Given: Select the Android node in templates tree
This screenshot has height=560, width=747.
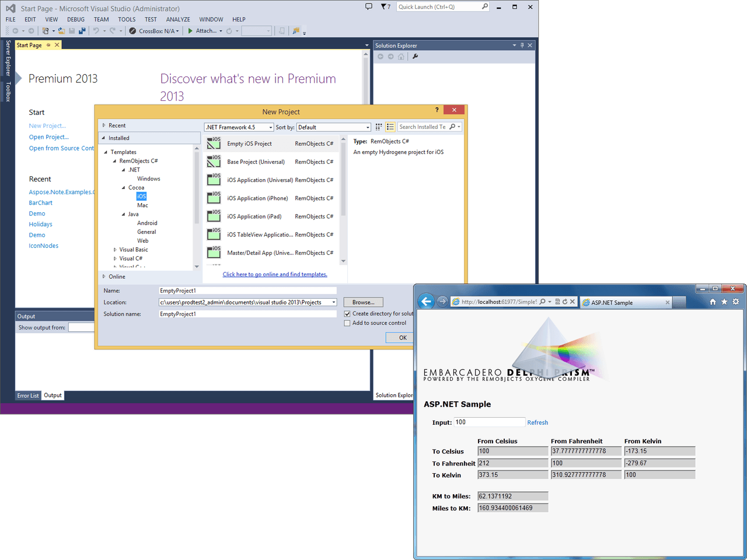Looking at the screenshot, I should coord(147,223).
